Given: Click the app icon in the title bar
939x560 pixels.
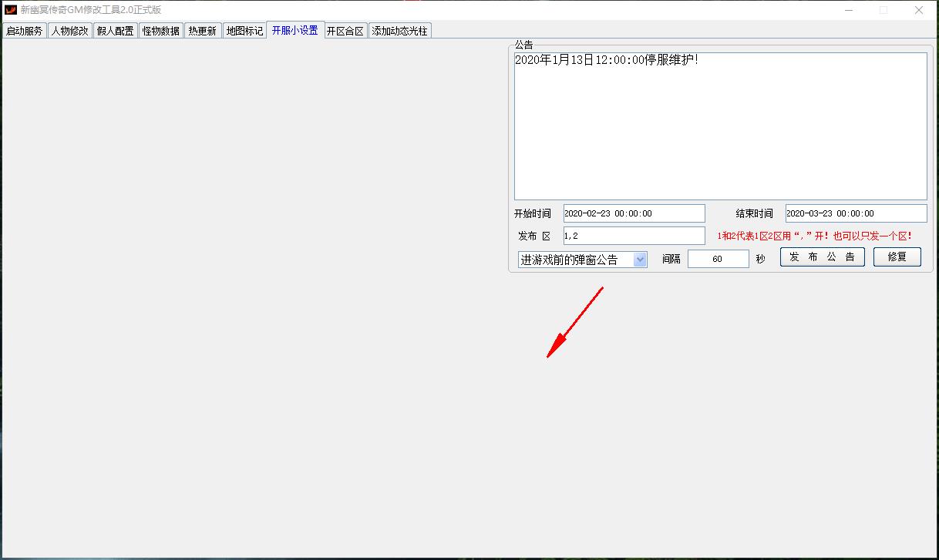Looking at the screenshot, I should point(11,10).
